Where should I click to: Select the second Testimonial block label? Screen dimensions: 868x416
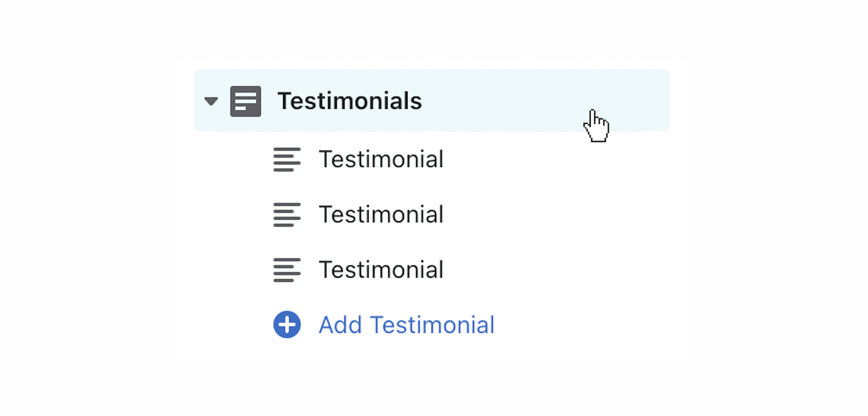[x=381, y=215]
